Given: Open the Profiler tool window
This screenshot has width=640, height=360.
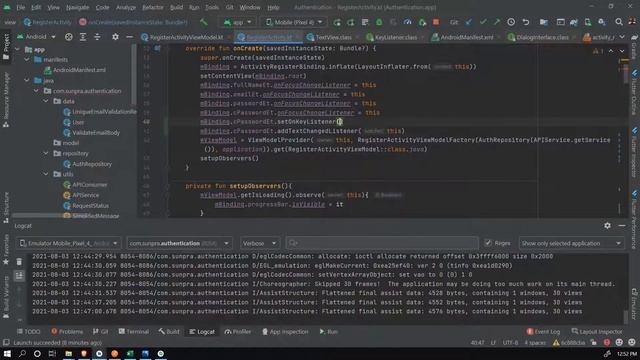Looking at the screenshot, I should pyautogui.click(x=238, y=331).
